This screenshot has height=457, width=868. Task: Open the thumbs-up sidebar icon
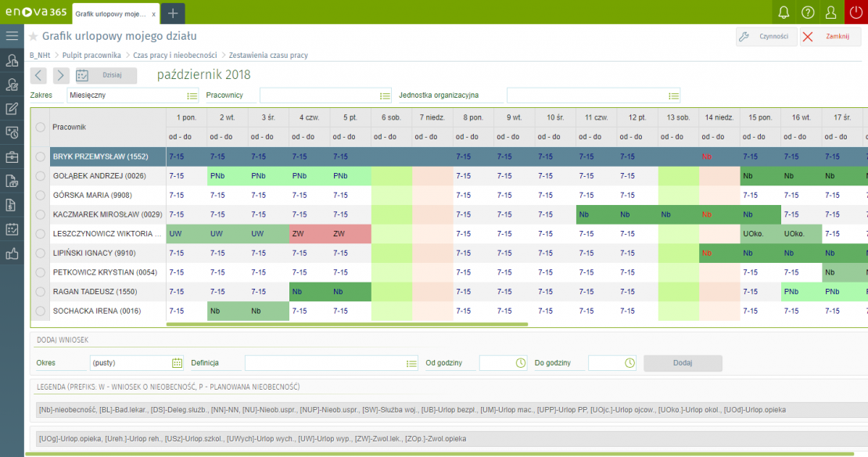point(12,254)
